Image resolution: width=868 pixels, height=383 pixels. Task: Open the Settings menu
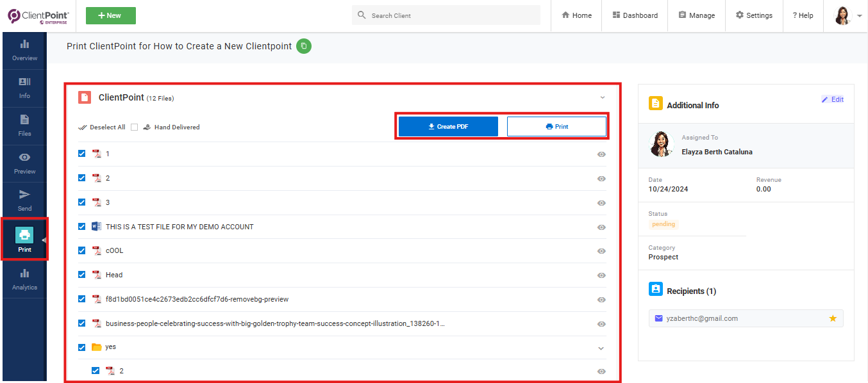pyautogui.click(x=754, y=15)
